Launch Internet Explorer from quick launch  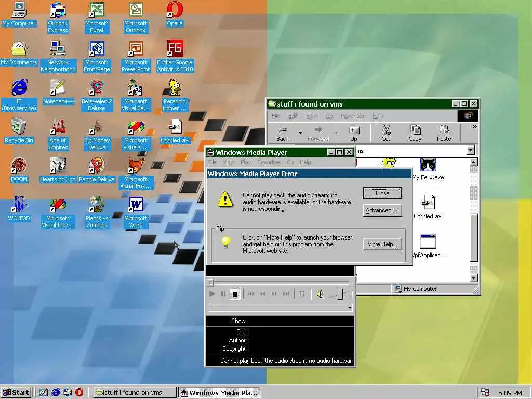click(x=56, y=393)
